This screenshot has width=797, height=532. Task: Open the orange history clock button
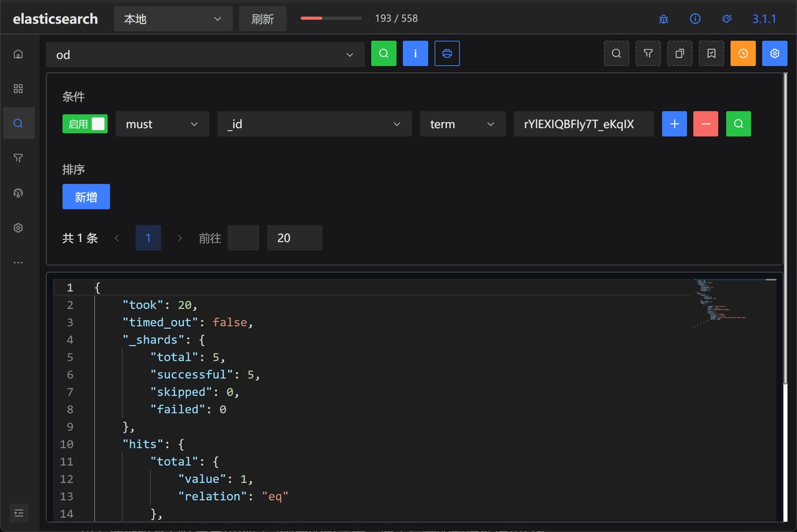pos(743,54)
